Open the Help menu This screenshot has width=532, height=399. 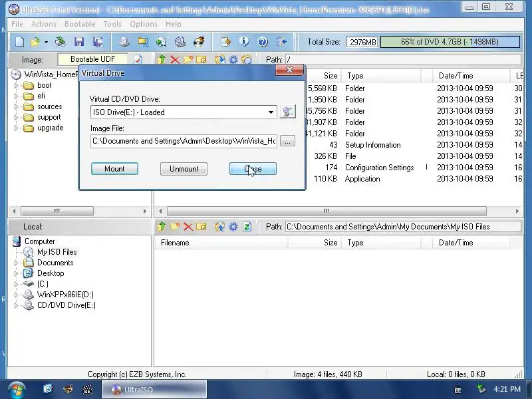(174, 24)
